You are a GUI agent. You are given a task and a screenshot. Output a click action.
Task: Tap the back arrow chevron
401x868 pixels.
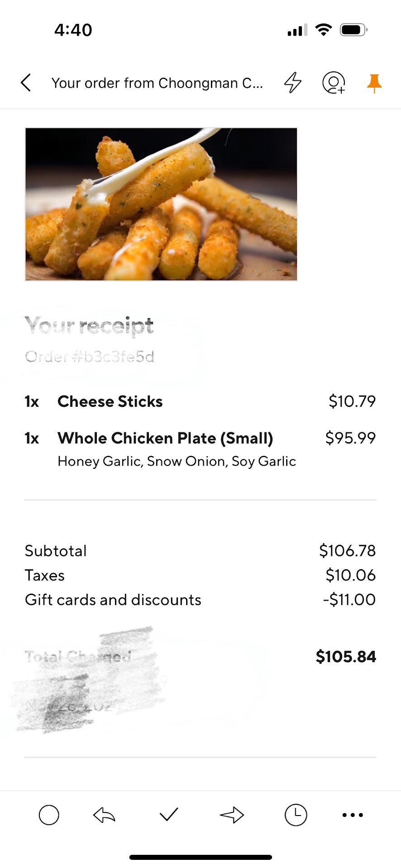[26, 83]
